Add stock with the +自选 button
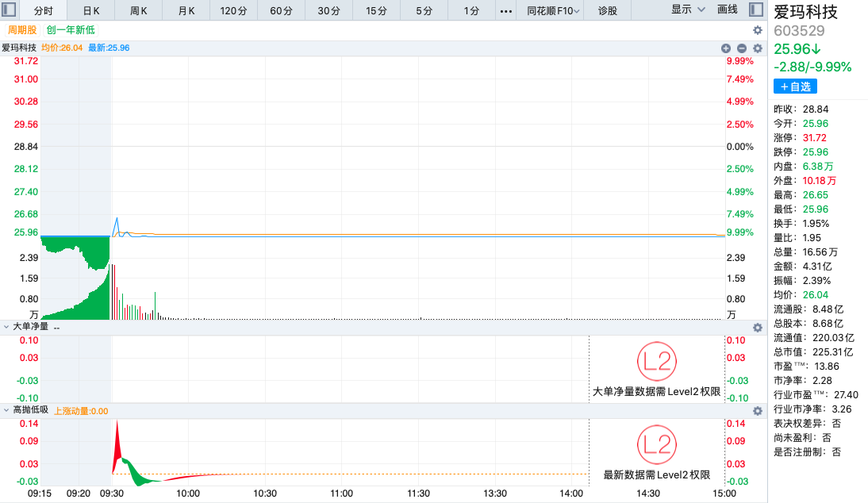 click(x=795, y=86)
